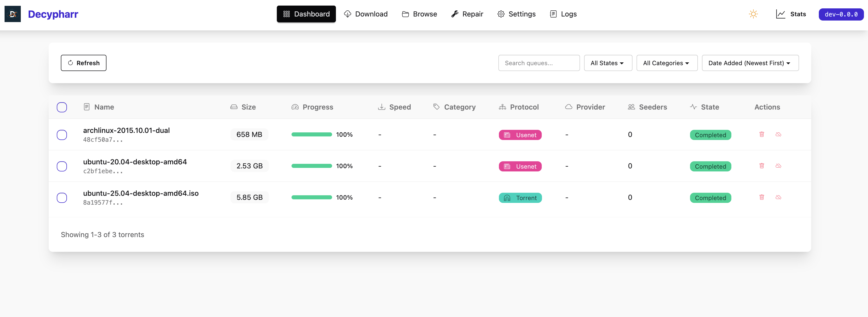Click the Seeders column people icon

631,107
